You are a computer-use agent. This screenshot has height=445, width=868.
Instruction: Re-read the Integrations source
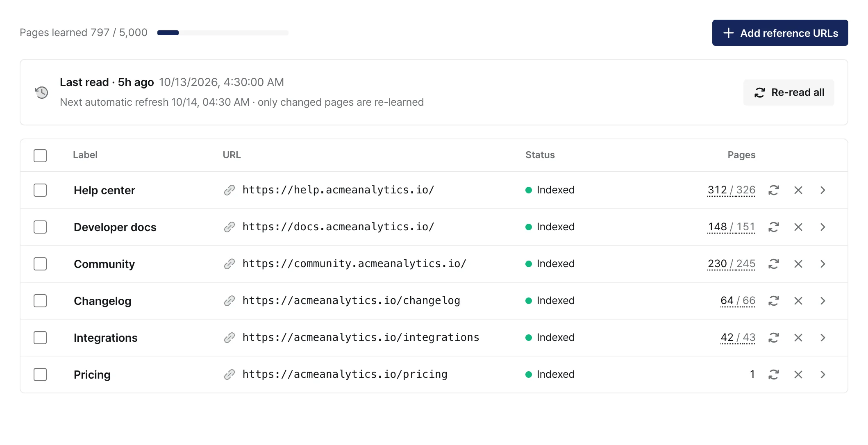773,338
